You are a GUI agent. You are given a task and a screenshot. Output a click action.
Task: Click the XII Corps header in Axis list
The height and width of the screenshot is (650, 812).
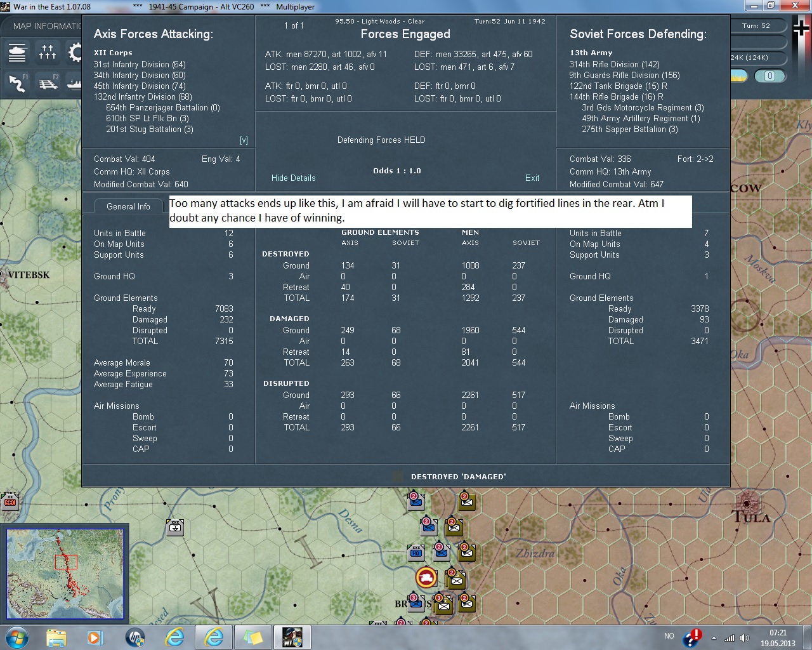[x=113, y=53]
